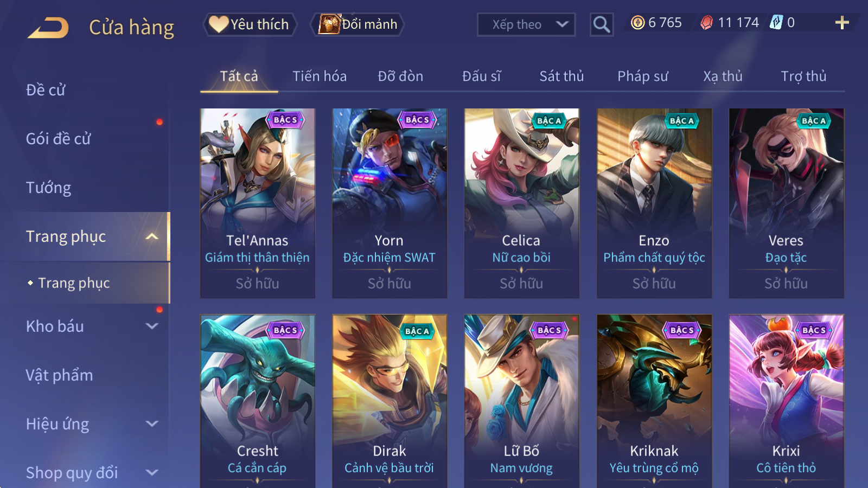The image size is (868, 488).
Task: Click the chest icon in Đổi mảnh
Action: (329, 24)
